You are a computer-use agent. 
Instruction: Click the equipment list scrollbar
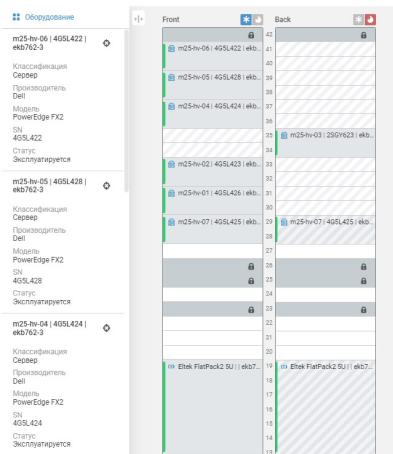[x=126, y=111]
